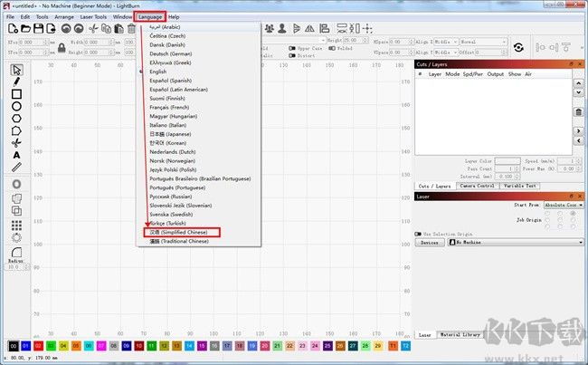Viewport: 588px width, 365px height.
Task: Pick the yellow 04 color swatch
Action: (63, 346)
